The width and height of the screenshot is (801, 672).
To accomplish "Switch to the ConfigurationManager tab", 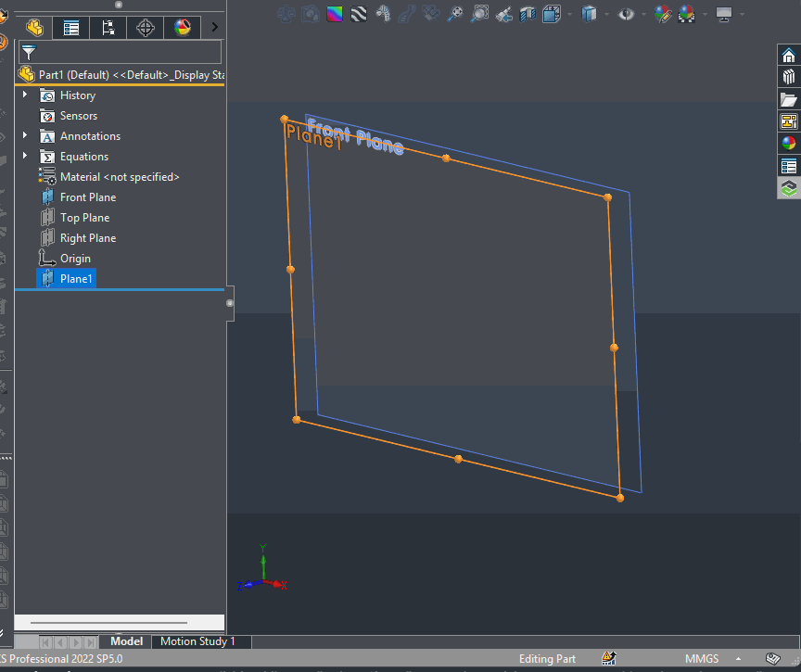I will click(x=108, y=28).
